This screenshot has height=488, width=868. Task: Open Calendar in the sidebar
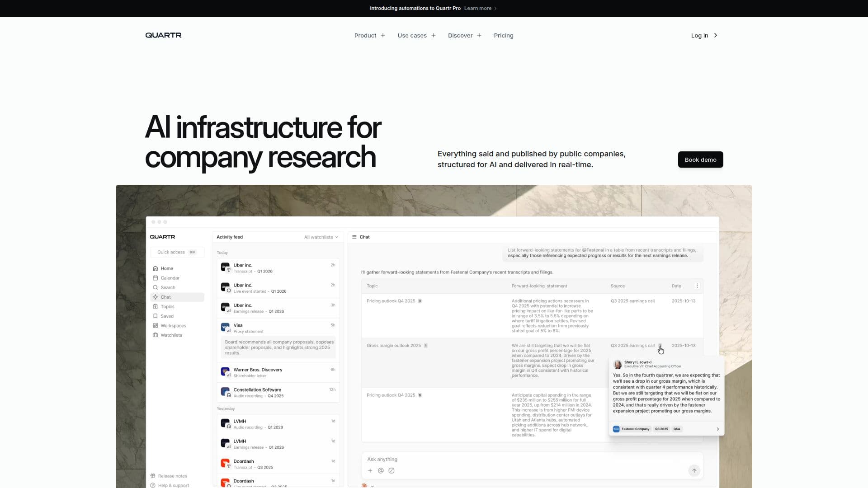177,278
